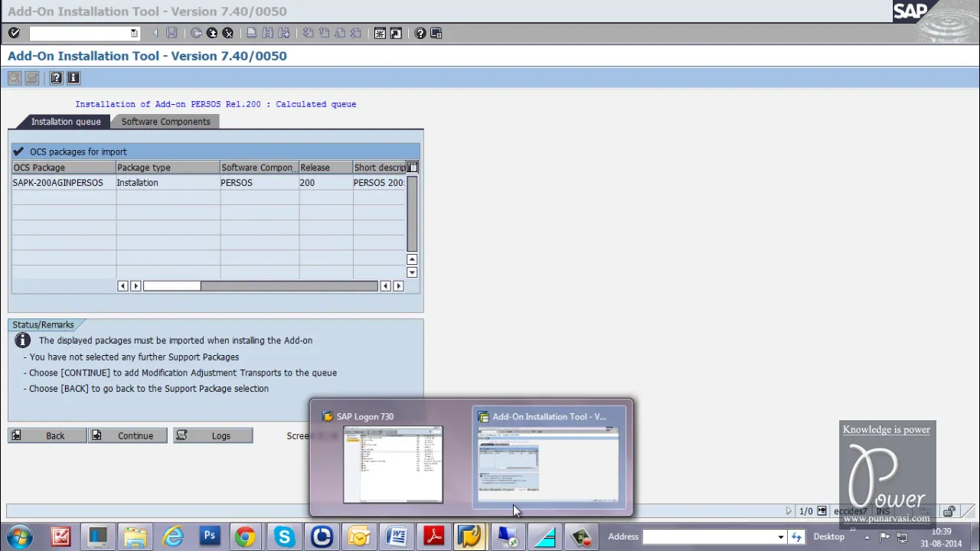Click the Print icon
This screenshot has height=551, width=980.
251,33
